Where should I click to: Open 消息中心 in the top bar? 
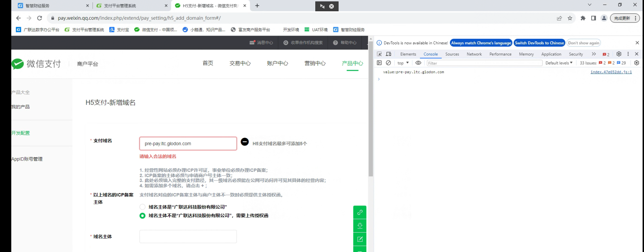point(261,43)
